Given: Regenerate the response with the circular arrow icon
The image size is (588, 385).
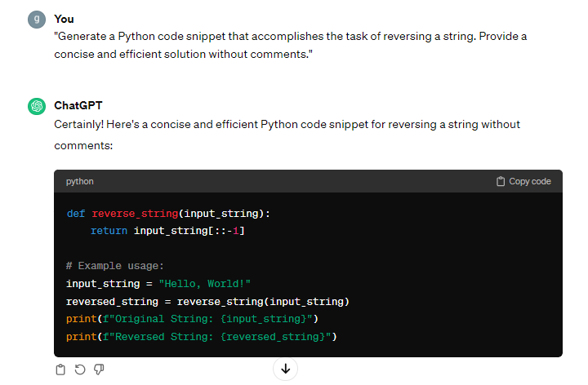Looking at the screenshot, I should pos(80,370).
